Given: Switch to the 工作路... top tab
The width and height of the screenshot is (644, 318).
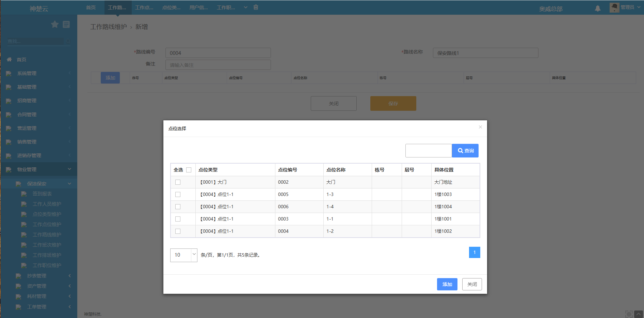Looking at the screenshot, I should click(117, 7).
